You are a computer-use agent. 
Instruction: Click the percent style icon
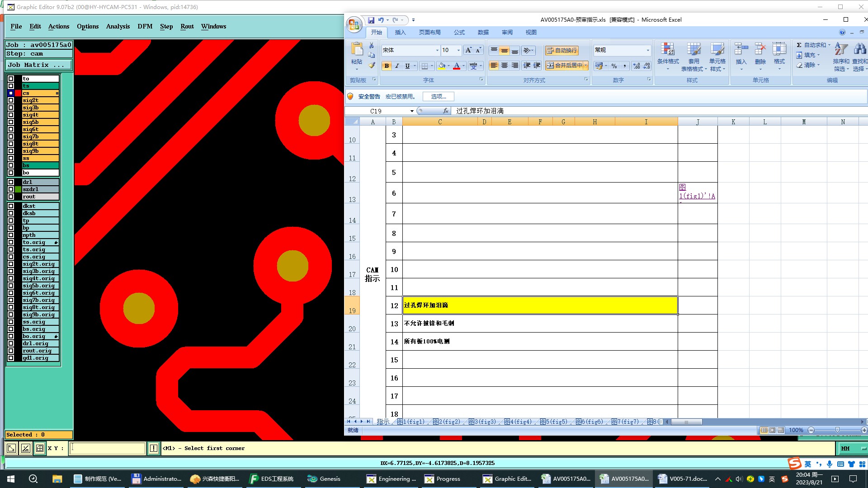[x=614, y=66]
